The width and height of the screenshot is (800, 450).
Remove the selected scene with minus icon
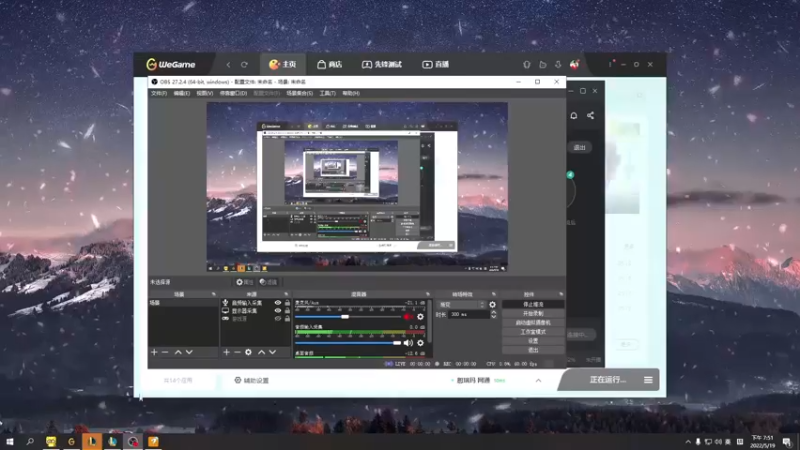[165, 352]
